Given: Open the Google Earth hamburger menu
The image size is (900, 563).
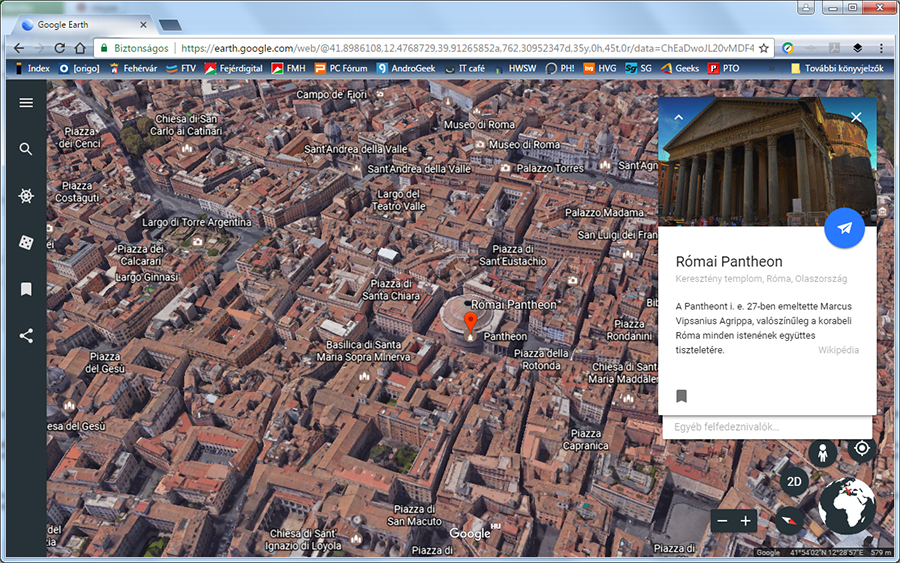Looking at the screenshot, I should pyautogui.click(x=26, y=103).
